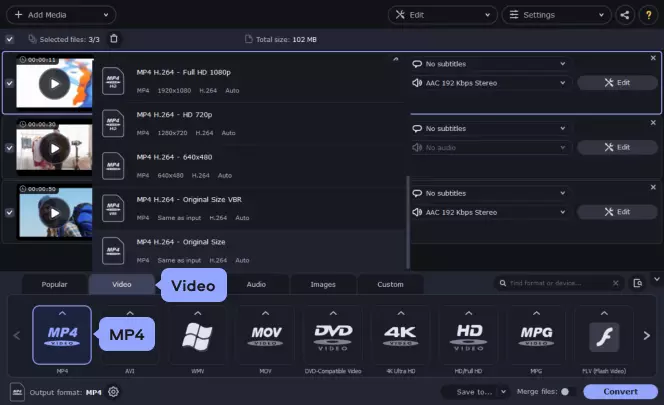Open the Edit dropdown in top bar

point(443,15)
